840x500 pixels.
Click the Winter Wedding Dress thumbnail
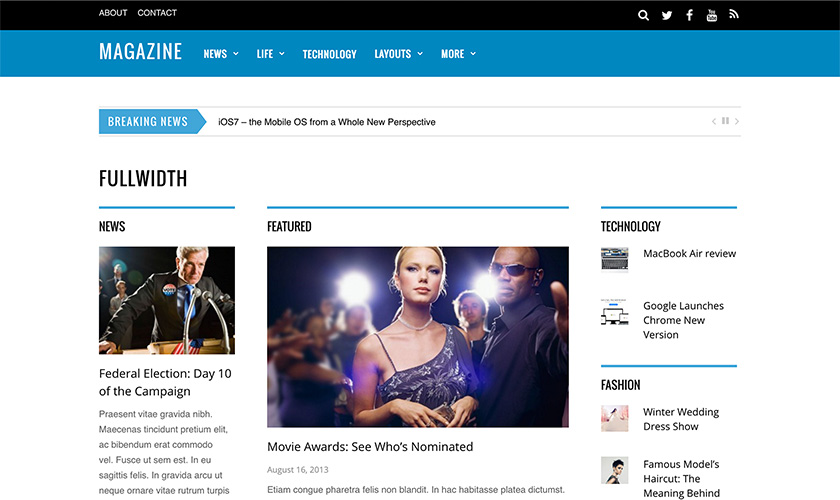tap(614, 418)
